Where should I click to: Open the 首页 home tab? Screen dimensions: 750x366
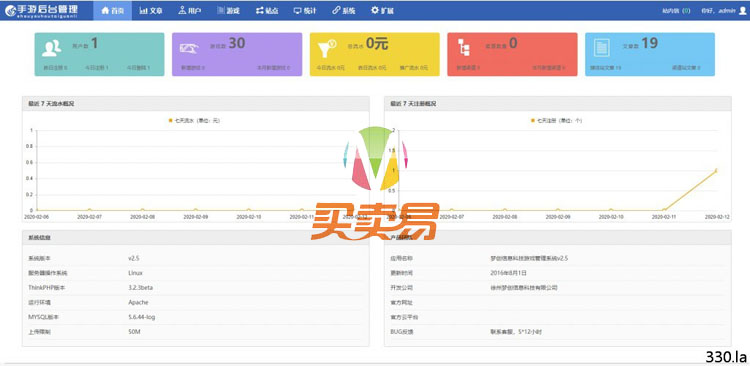click(x=112, y=11)
